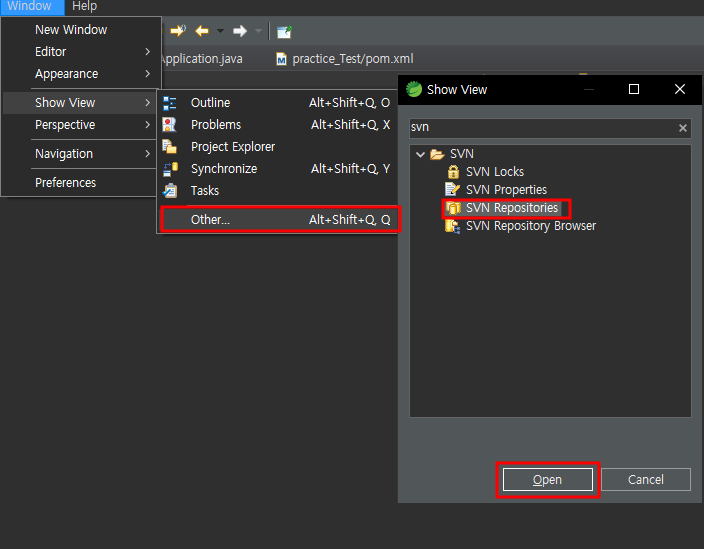The width and height of the screenshot is (705, 549).
Task: Collapse the SVN tree category
Action: click(x=420, y=155)
